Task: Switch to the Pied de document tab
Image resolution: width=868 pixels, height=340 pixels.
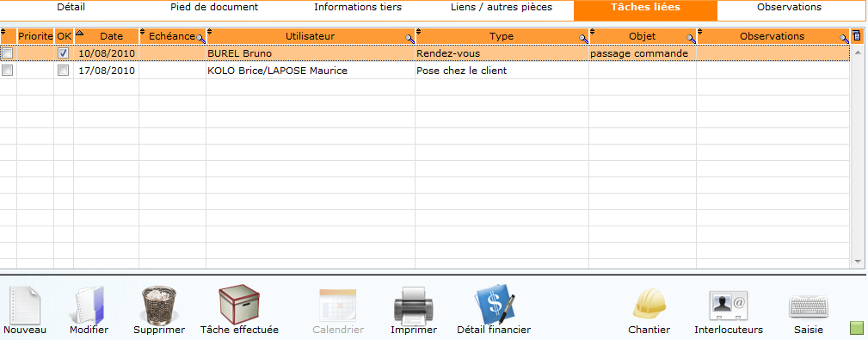Action: [214, 8]
